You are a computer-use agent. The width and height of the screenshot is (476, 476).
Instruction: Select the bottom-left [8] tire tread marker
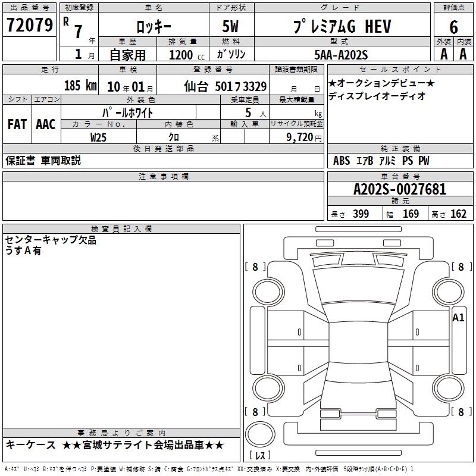click(x=255, y=412)
